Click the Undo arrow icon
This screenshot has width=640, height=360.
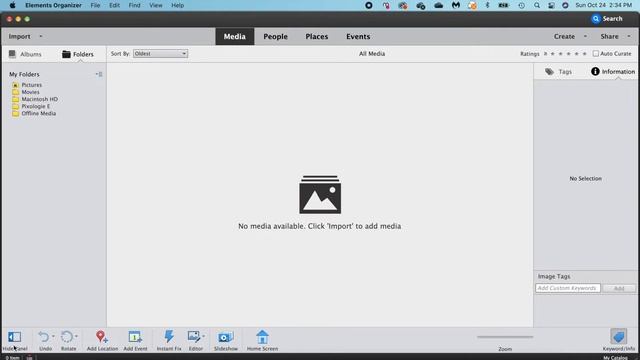(43, 337)
